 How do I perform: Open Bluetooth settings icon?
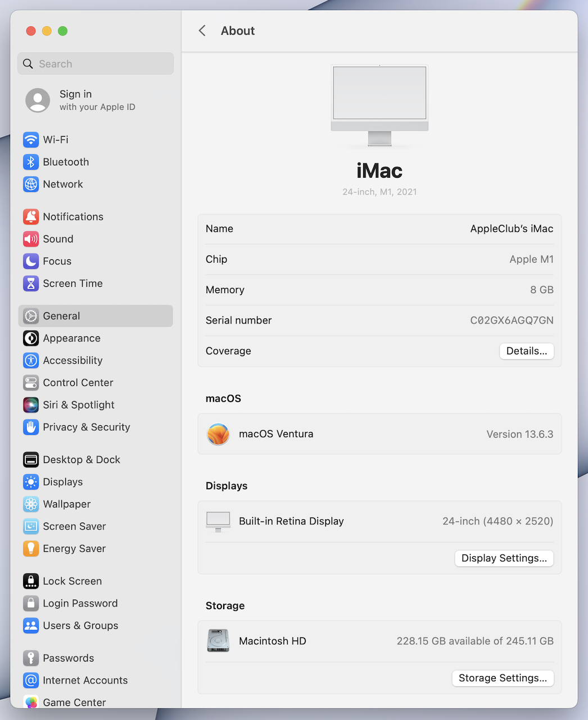[31, 162]
